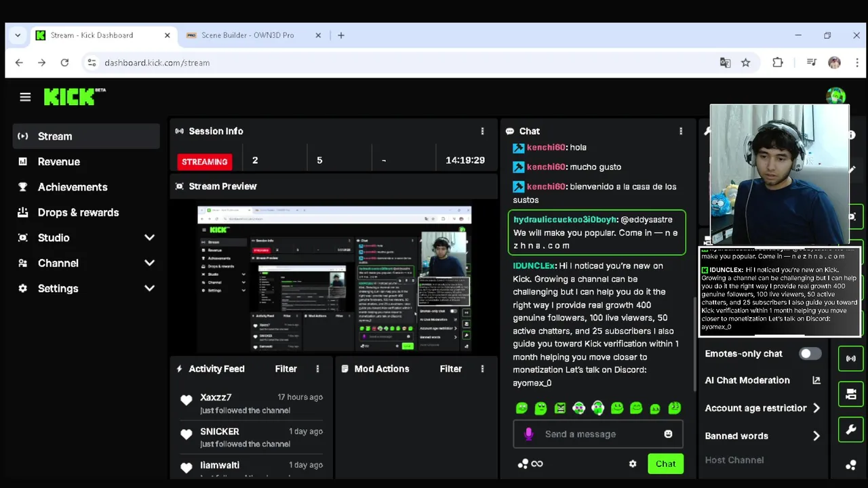Click kenchi60 on the 'mucho gusto' message
Screen dimensions: 868x488
click(x=546, y=167)
